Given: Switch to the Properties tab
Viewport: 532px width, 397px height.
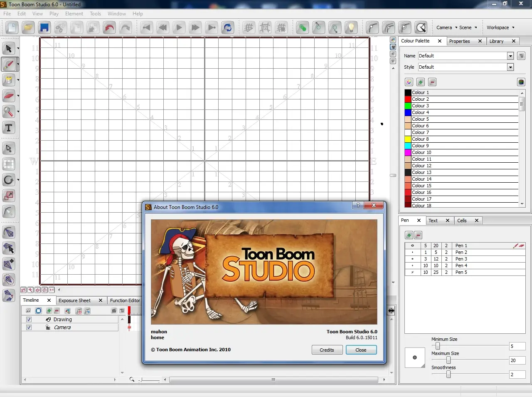Looking at the screenshot, I should pyautogui.click(x=460, y=41).
